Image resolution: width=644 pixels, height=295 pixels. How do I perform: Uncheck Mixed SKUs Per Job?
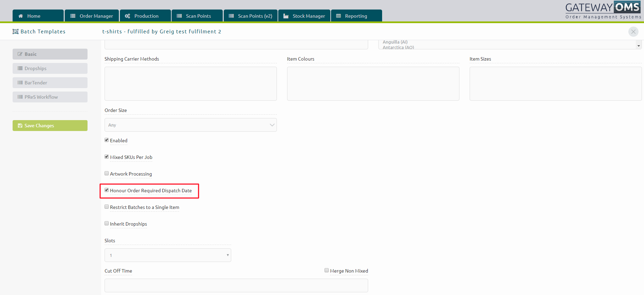click(107, 157)
